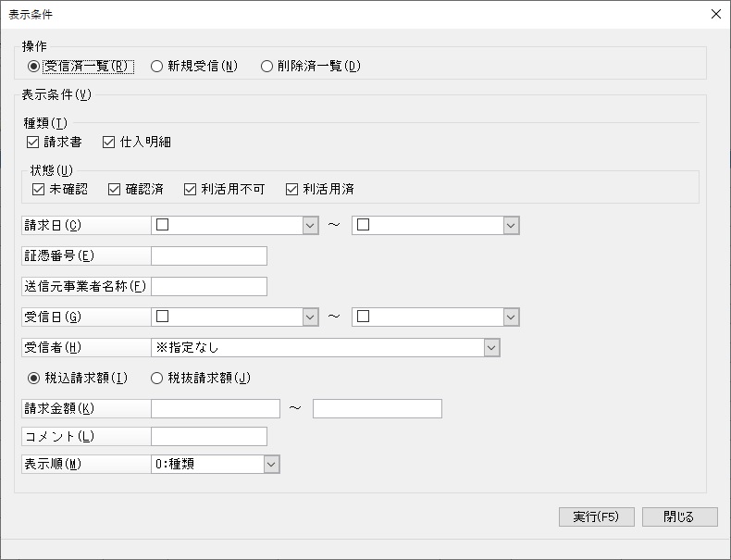
Task: Focus the 送信元事業者名称 text field
Action: tap(209, 287)
